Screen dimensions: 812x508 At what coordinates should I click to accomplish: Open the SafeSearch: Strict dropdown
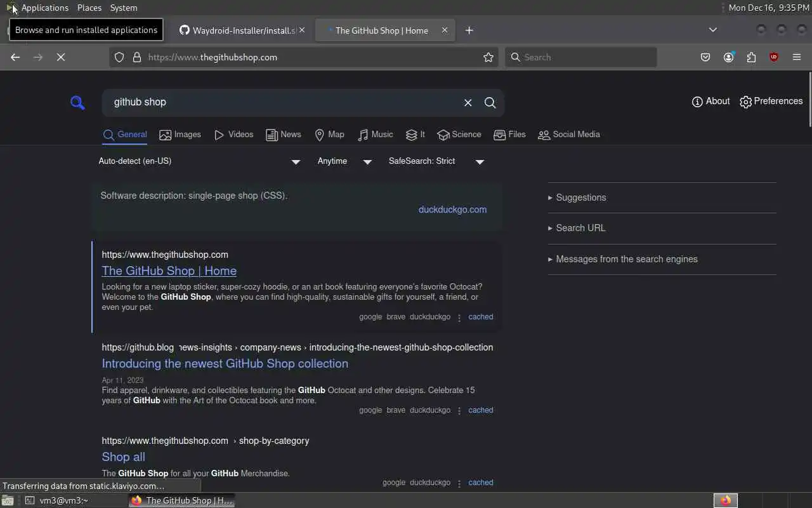point(436,161)
